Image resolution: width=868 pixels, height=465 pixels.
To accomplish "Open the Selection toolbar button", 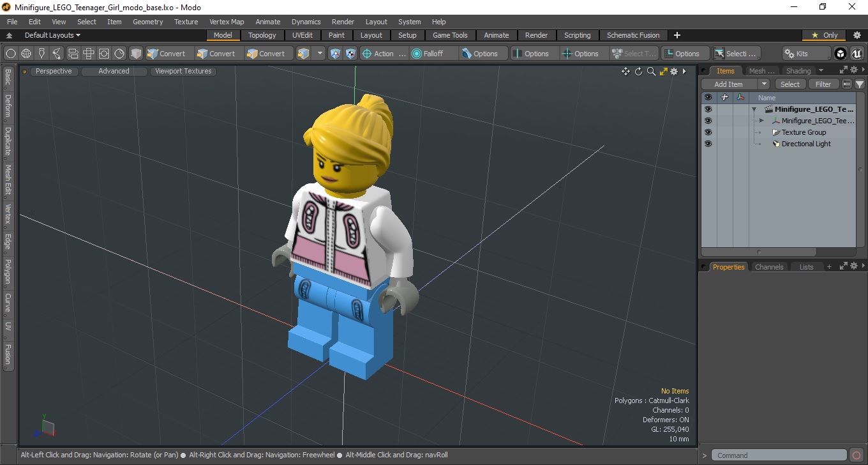I will coord(736,54).
